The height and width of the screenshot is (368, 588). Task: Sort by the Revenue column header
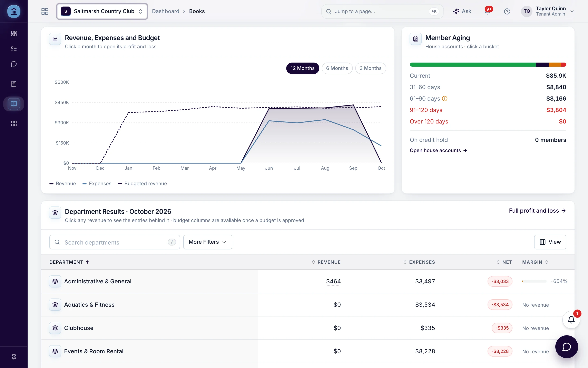pyautogui.click(x=326, y=262)
